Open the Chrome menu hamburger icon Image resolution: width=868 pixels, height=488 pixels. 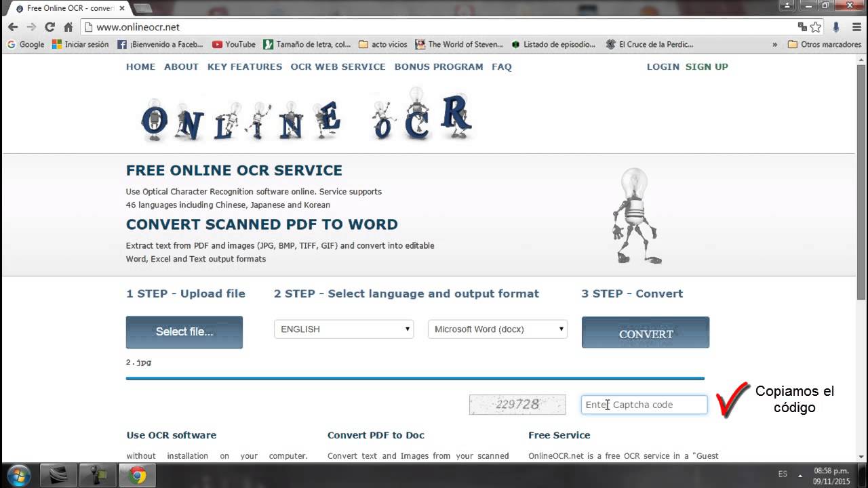855,27
